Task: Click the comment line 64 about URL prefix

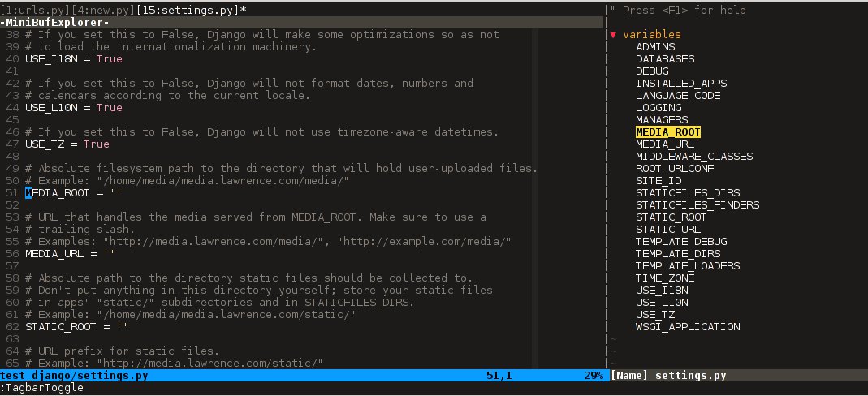Action: click(x=123, y=351)
